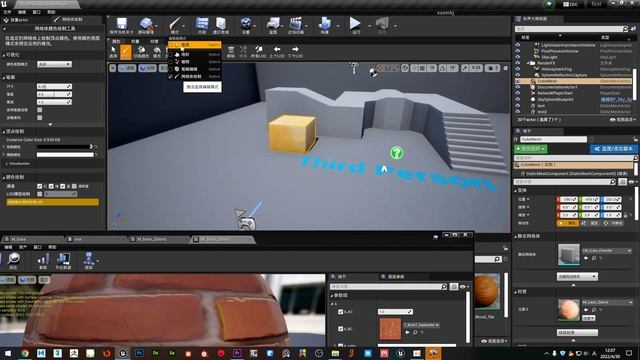Click the Save Current Level toolbar icon
640x360 pixels.
click(x=121, y=24)
